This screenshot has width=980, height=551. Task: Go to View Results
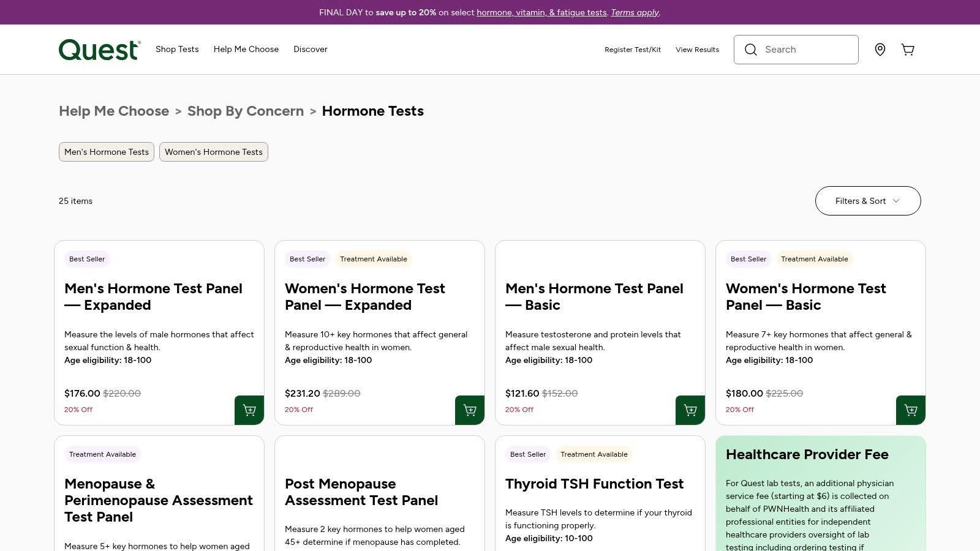pyautogui.click(x=697, y=50)
